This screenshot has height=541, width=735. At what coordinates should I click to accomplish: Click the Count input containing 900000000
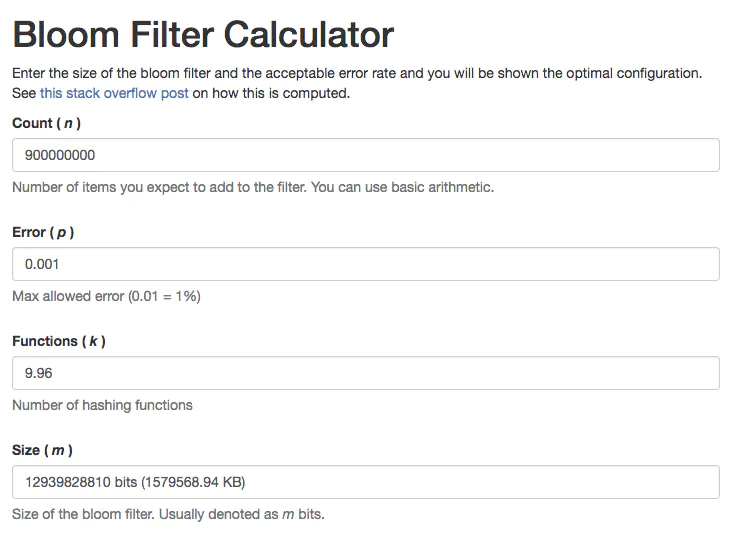pos(365,155)
